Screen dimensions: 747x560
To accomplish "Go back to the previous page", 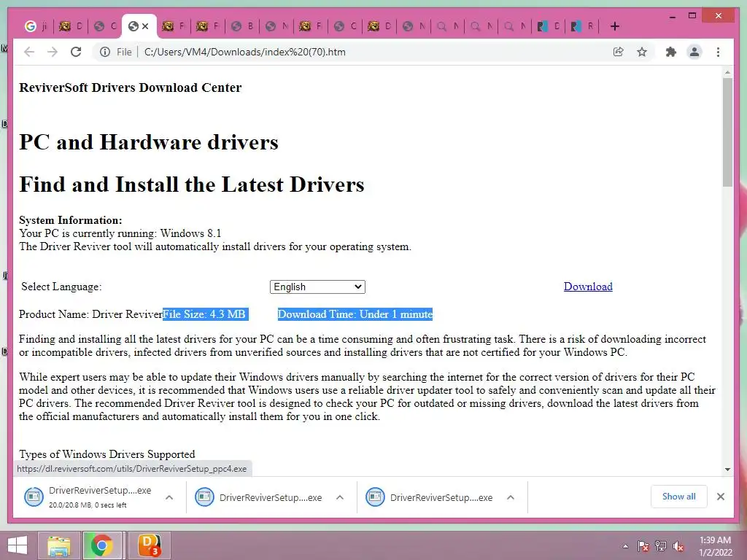I will coord(29,52).
